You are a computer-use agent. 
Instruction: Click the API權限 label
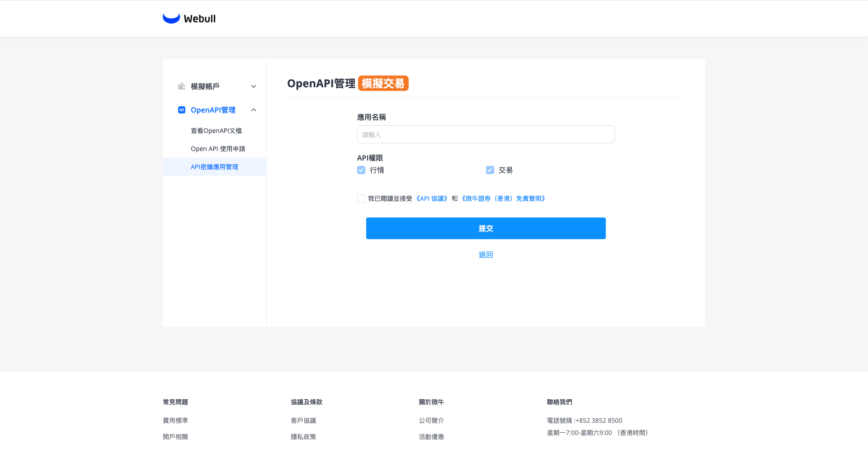[x=370, y=158]
